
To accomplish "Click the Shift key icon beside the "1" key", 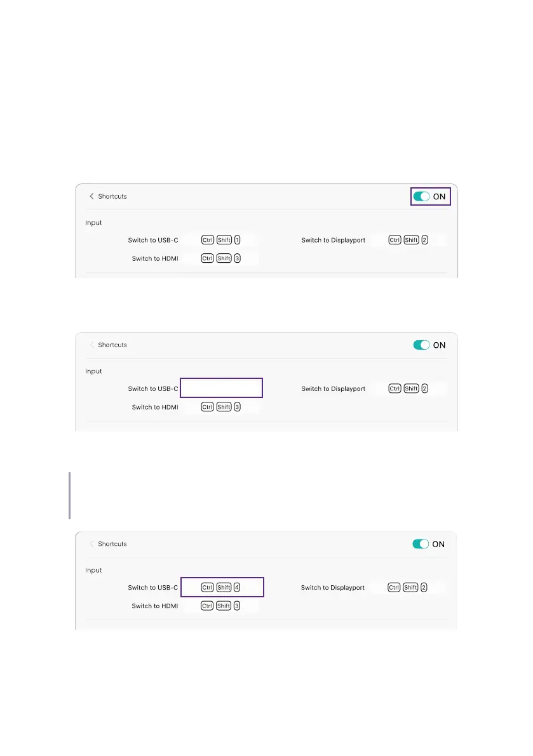I will [224, 240].
